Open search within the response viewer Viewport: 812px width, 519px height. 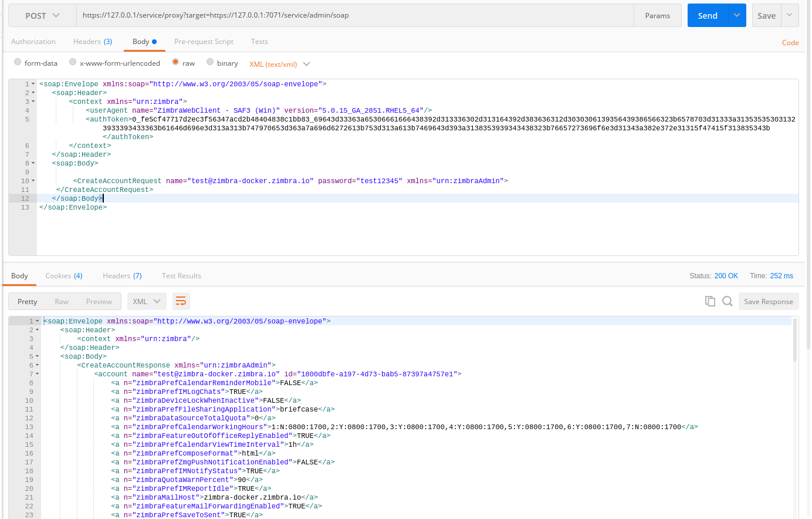pos(728,300)
